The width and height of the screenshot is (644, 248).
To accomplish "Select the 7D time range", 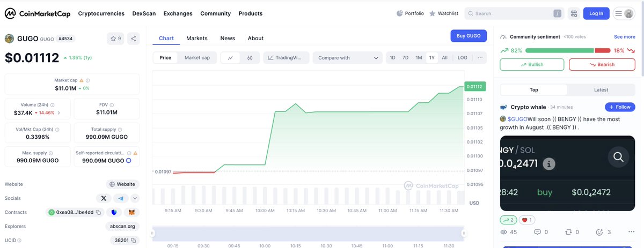I will click(405, 58).
